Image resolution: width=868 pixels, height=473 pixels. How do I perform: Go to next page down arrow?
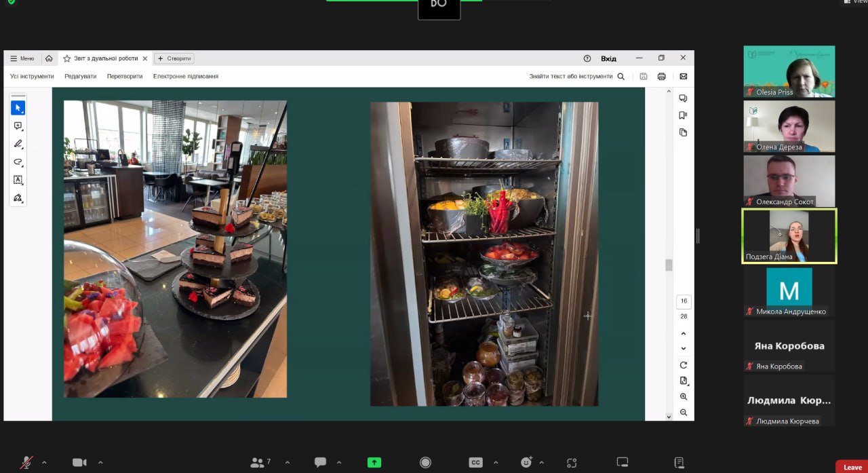[x=684, y=348]
